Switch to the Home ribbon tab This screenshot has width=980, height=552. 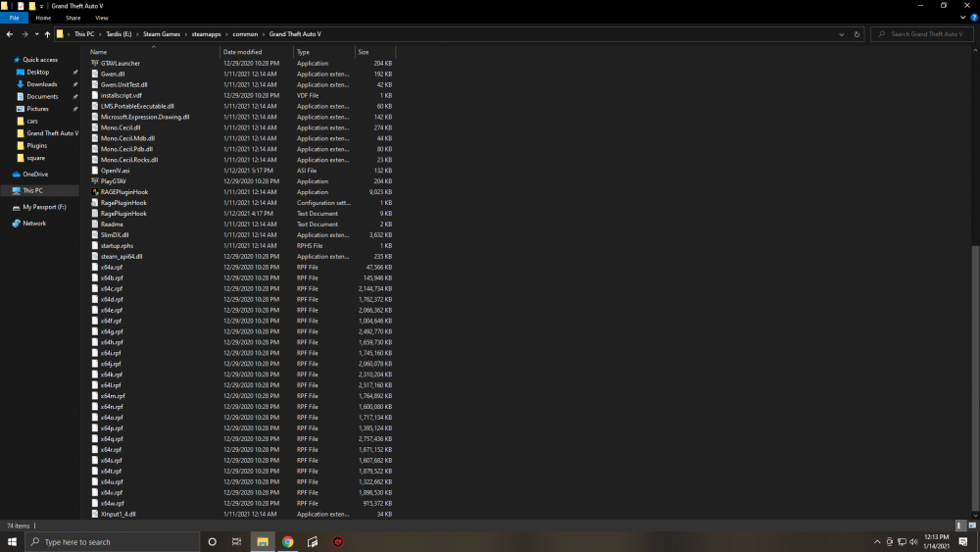43,18
